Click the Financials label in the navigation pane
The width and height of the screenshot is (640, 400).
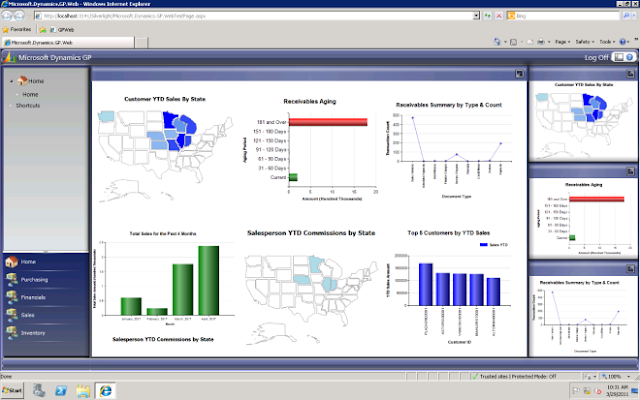pos(33,297)
